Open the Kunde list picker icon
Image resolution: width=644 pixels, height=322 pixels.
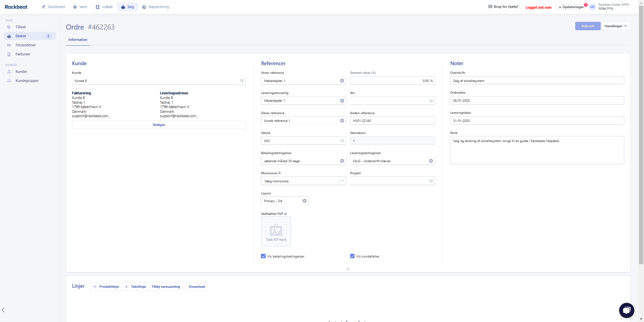[x=241, y=81]
